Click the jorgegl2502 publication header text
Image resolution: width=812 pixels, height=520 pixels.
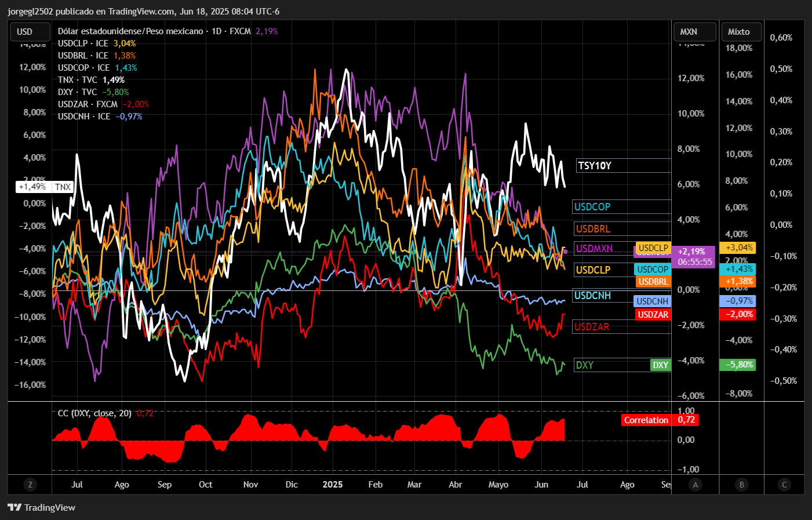coord(144,12)
